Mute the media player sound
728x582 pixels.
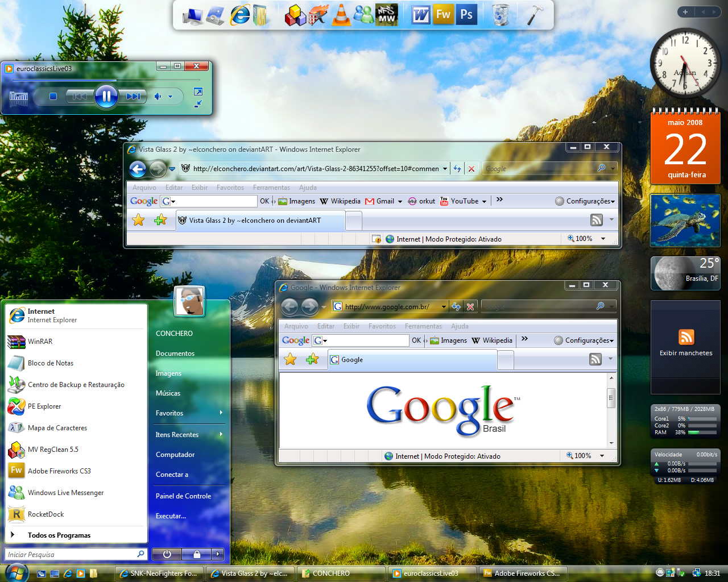pos(158,97)
